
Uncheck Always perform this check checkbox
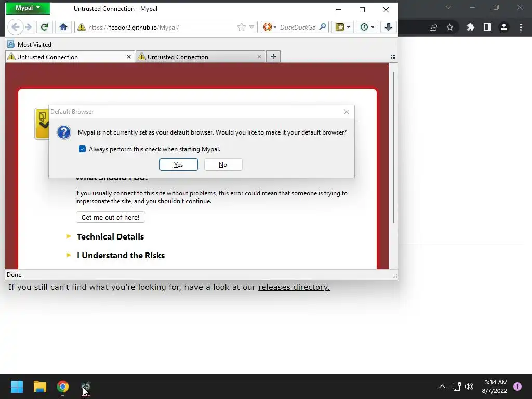[x=82, y=149]
